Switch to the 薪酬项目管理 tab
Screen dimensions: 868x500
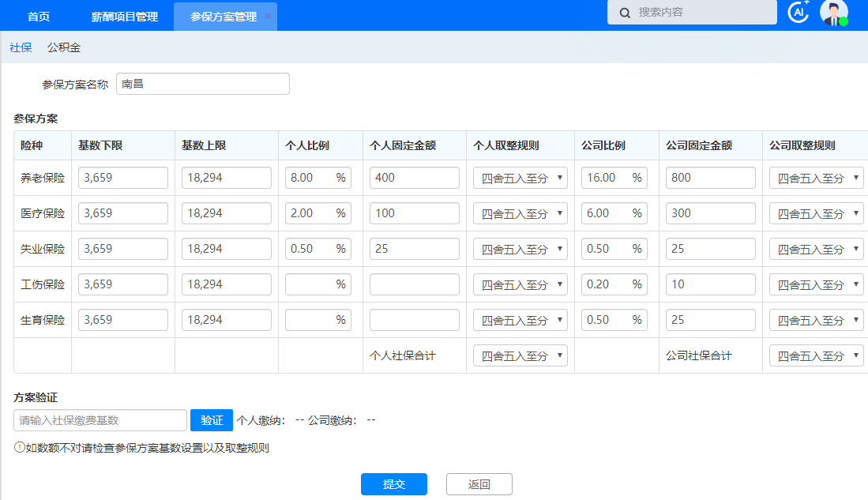(124, 17)
